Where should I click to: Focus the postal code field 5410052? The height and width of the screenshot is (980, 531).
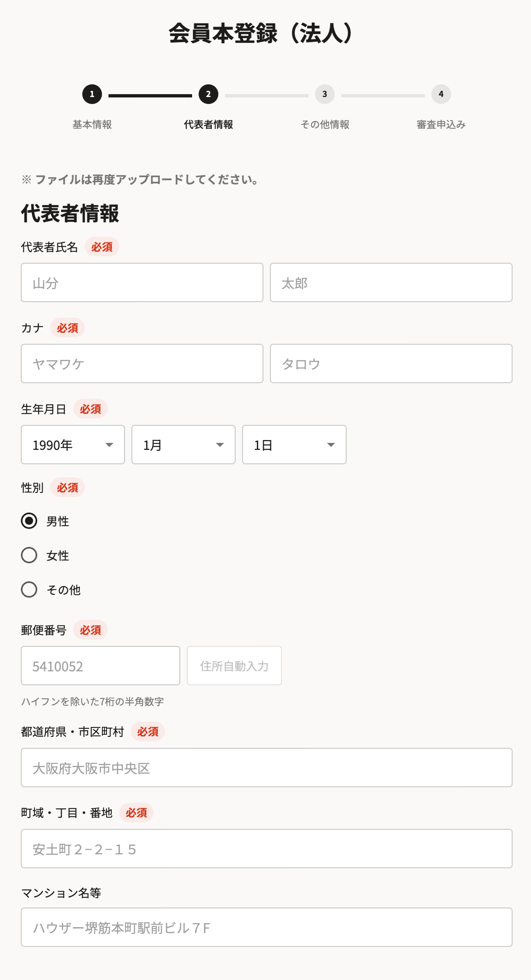pos(100,666)
